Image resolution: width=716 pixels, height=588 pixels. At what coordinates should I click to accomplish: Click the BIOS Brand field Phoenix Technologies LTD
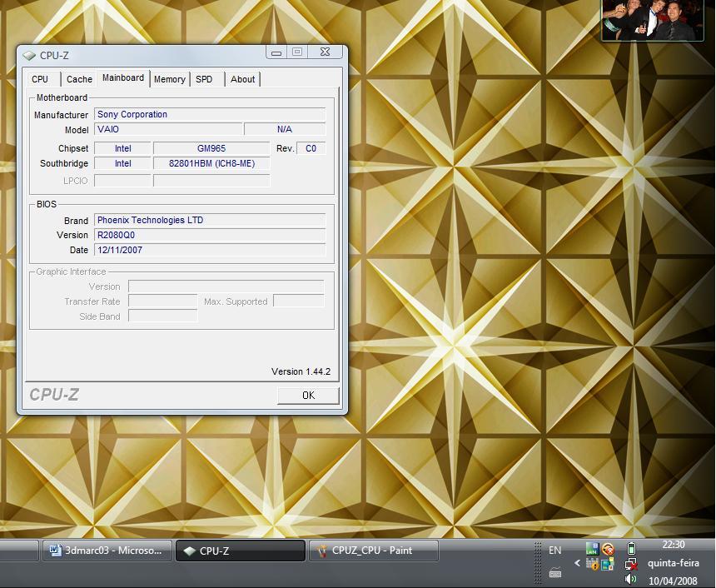click(x=210, y=220)
